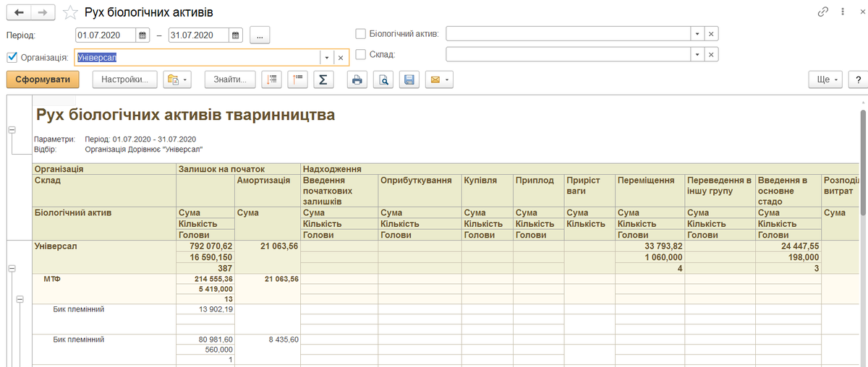Select cell with value 33 793,82
The width and height of the screenshot is (868, 367).
coord(650,246)
